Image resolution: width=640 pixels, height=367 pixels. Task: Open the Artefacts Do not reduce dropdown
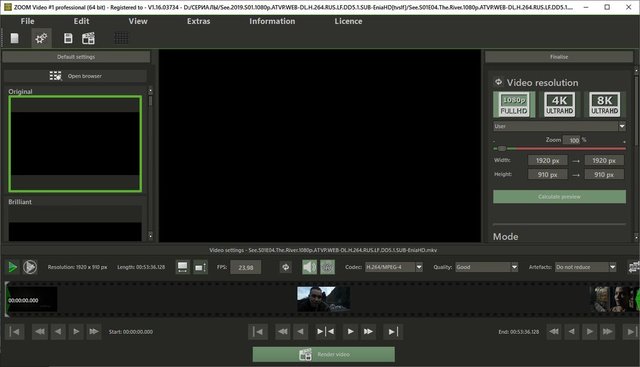coord(586,267)
